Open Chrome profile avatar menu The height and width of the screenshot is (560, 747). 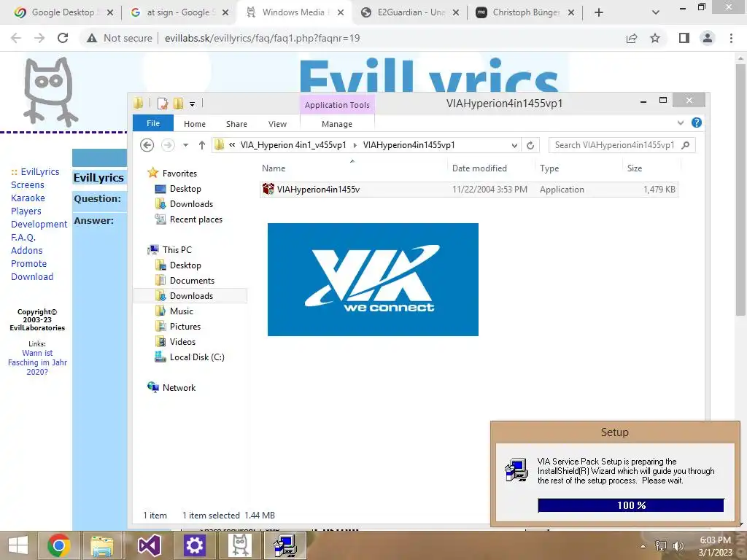708,38
